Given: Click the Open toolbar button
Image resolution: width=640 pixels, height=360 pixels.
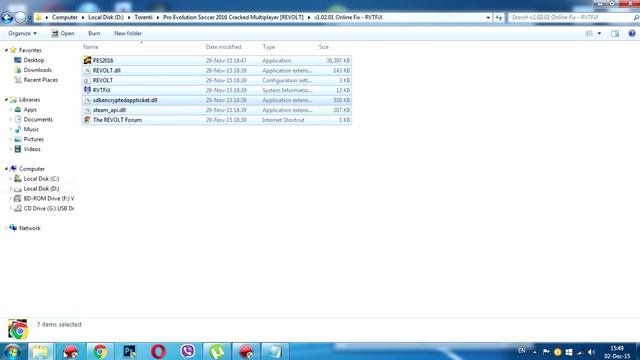Looking at the screenshot, I should [63, 33].
